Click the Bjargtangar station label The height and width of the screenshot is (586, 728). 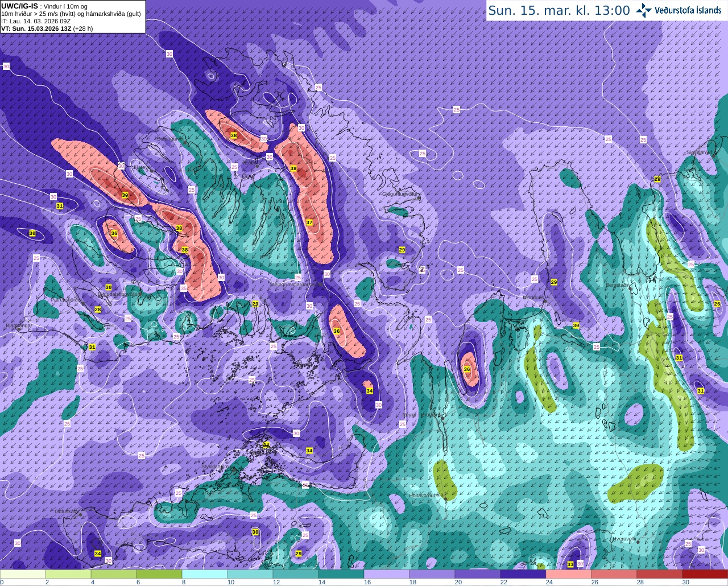(19, 326)
